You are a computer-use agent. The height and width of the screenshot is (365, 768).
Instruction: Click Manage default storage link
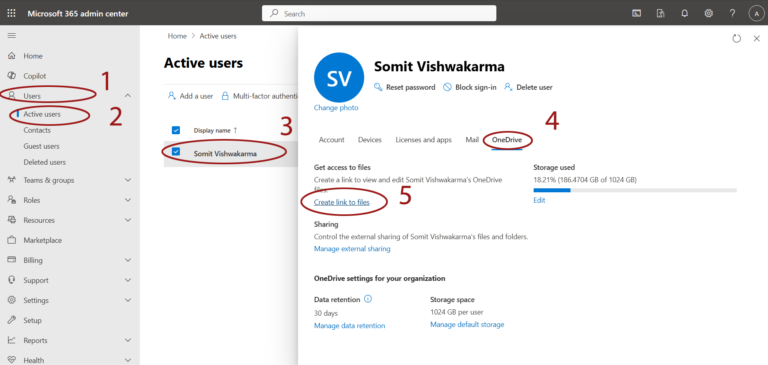pos(467,324)
